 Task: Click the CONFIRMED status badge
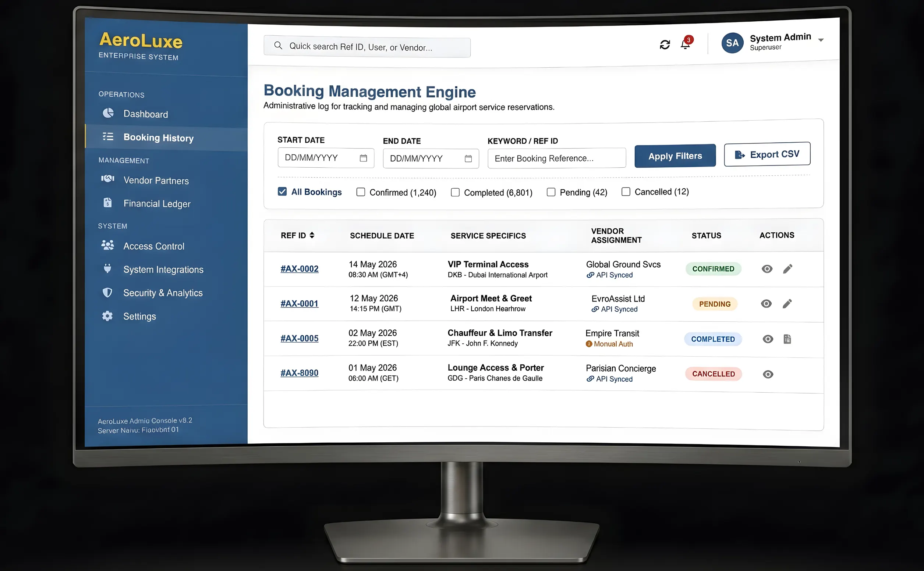(713, 269)
